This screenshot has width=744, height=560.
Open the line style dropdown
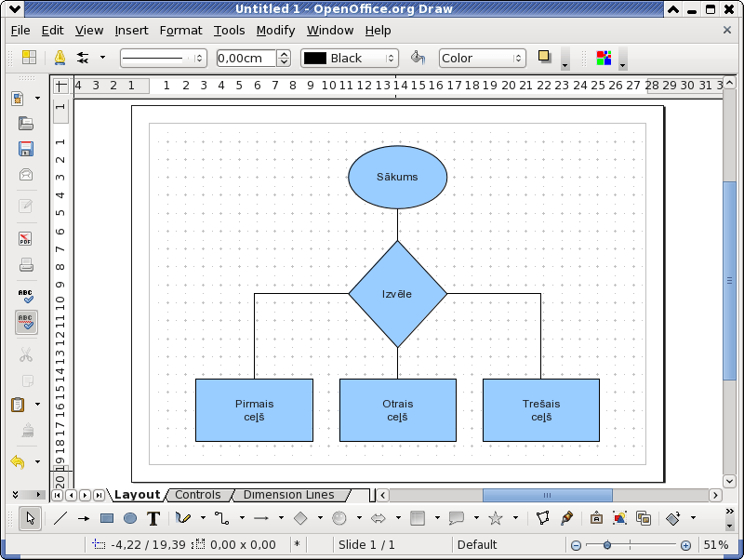[x=164, y=58]
